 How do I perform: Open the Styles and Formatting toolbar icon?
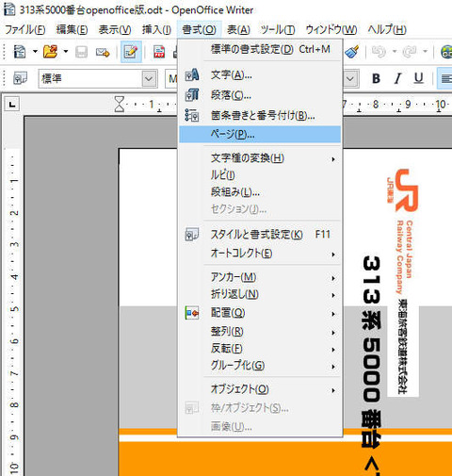(20, 78)
